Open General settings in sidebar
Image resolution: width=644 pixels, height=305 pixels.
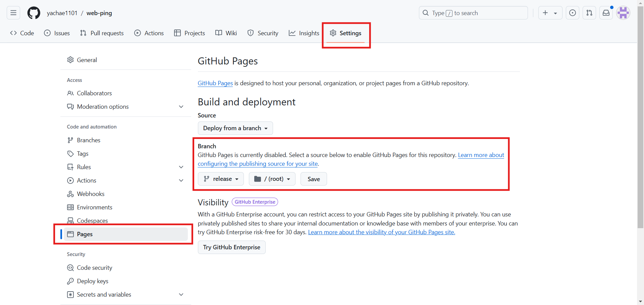126,60
